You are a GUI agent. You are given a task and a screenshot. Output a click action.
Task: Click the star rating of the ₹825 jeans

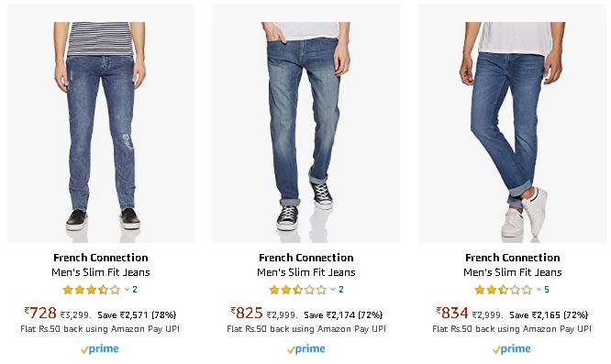coord(298,290)
